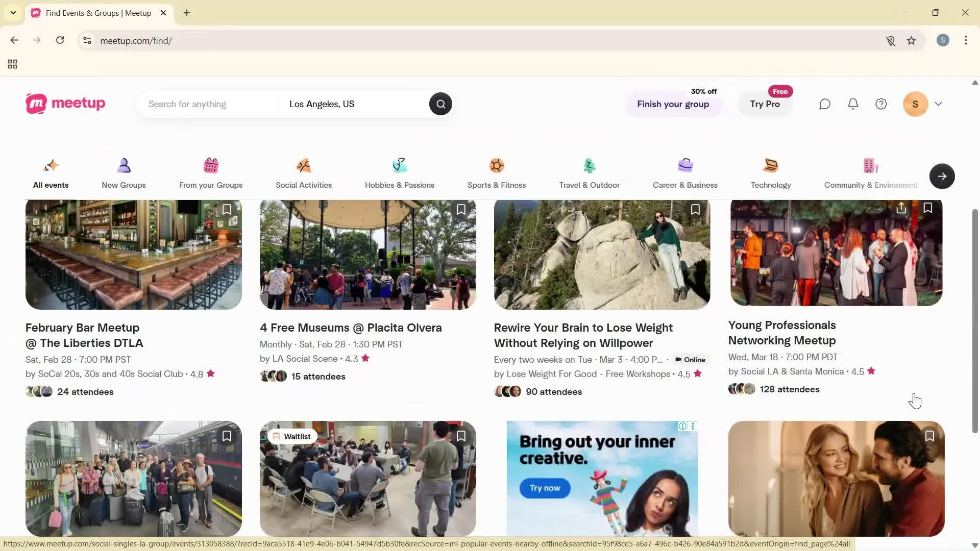The width and height of the screenshot is (980, 551).
Task: Open the help question mark icon
Action: [x=881, y=104]
